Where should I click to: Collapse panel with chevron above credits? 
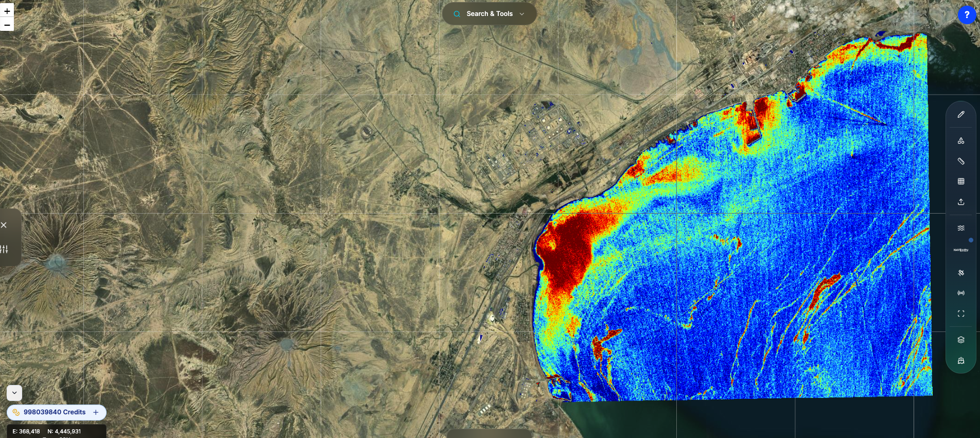(x=14, y=393)
